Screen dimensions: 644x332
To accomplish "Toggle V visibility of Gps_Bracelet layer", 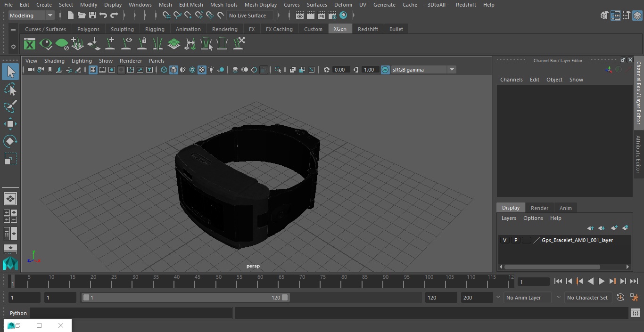I will coord(505,240).
